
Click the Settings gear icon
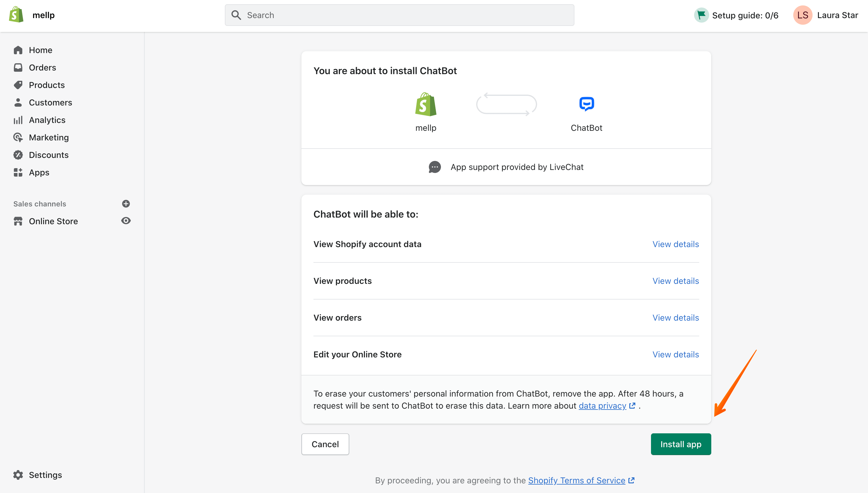18,475
